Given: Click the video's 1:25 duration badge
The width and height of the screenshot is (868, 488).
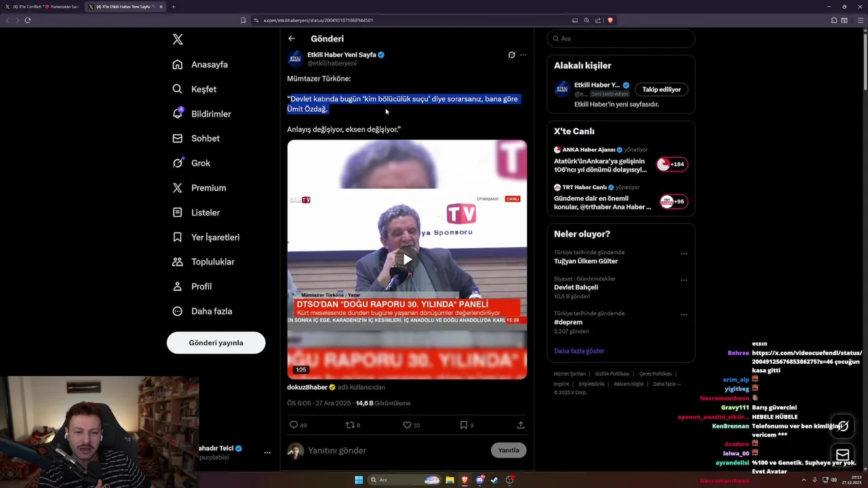Looking at the screenshot, I should (301, 369).
